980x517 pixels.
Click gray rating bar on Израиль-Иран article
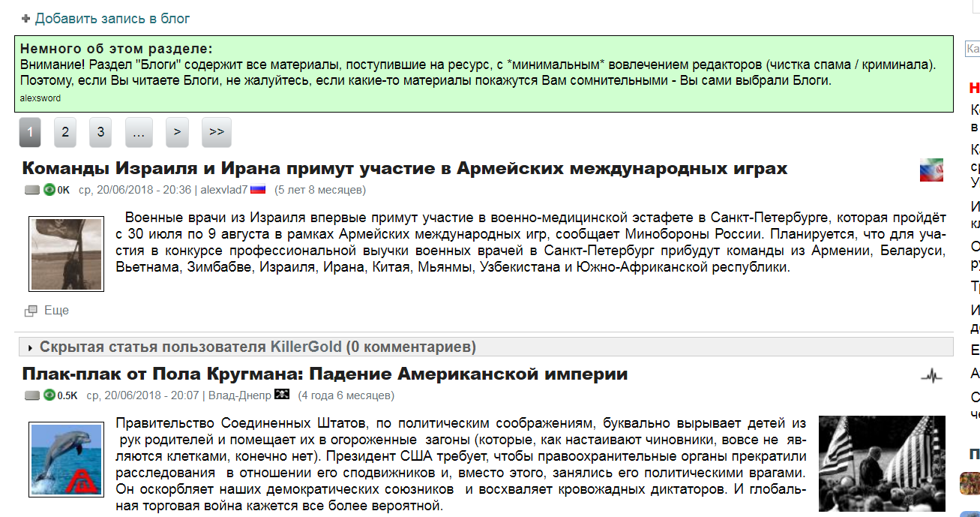coord(32,190)
